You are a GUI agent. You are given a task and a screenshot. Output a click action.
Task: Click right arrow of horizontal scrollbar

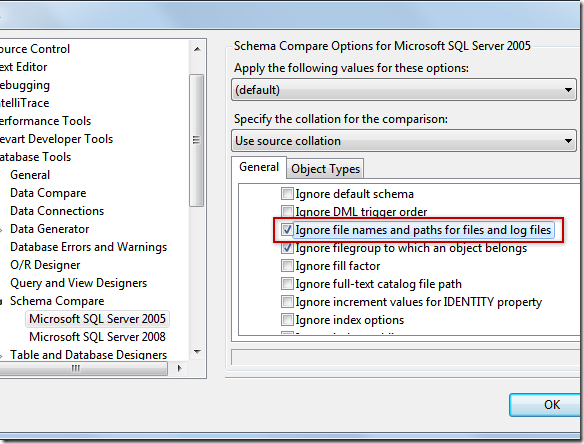180,368
